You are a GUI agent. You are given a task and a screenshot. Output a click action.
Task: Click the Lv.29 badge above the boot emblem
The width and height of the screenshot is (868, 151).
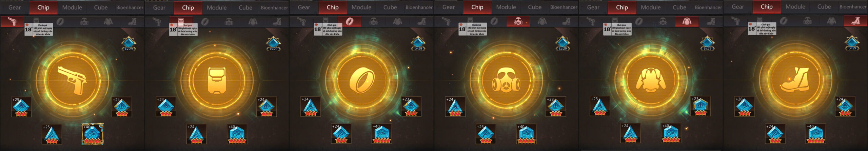pos(852,43)
